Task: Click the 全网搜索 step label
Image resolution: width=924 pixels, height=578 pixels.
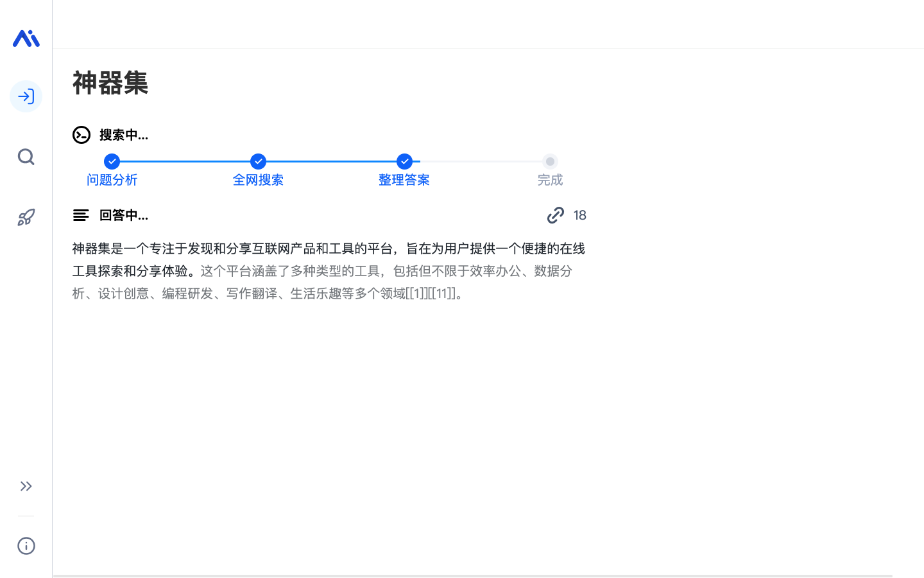Action: 258,180
